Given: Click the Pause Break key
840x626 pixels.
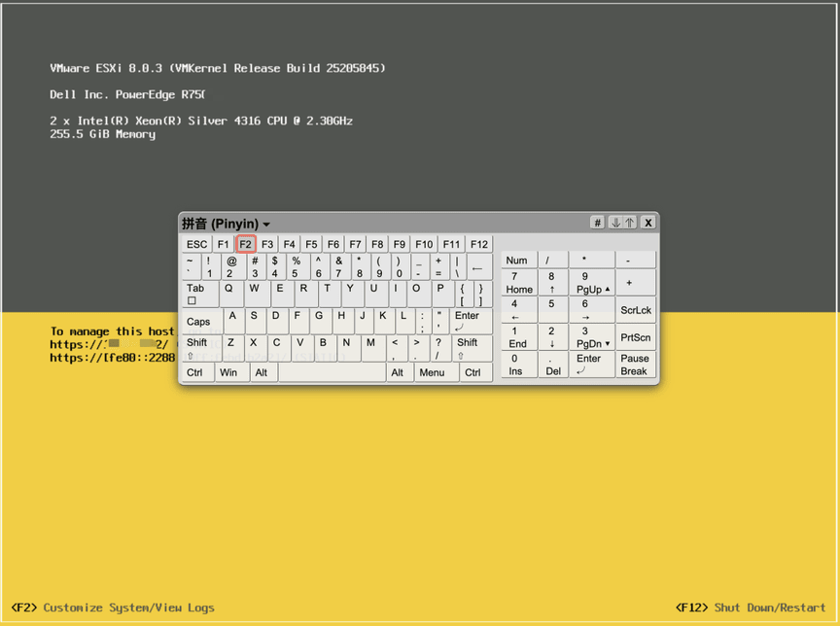Looking at the screenshot, I should tap(636, 365).
